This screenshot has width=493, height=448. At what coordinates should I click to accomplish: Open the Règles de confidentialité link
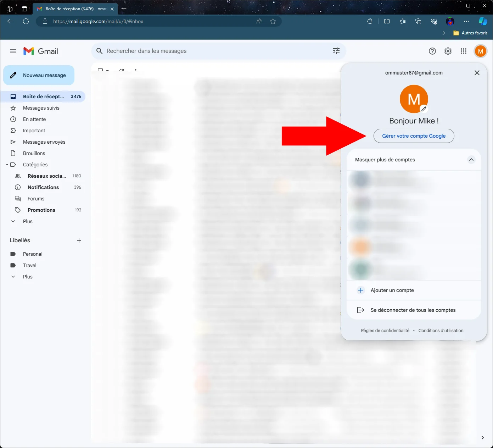[x=385, y=331]
